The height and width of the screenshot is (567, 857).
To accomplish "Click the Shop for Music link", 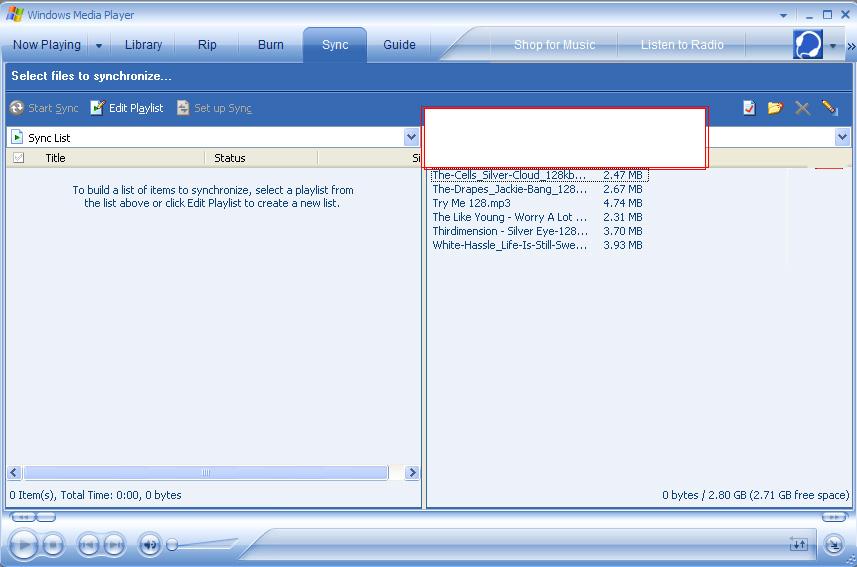I will click(555, 45).
